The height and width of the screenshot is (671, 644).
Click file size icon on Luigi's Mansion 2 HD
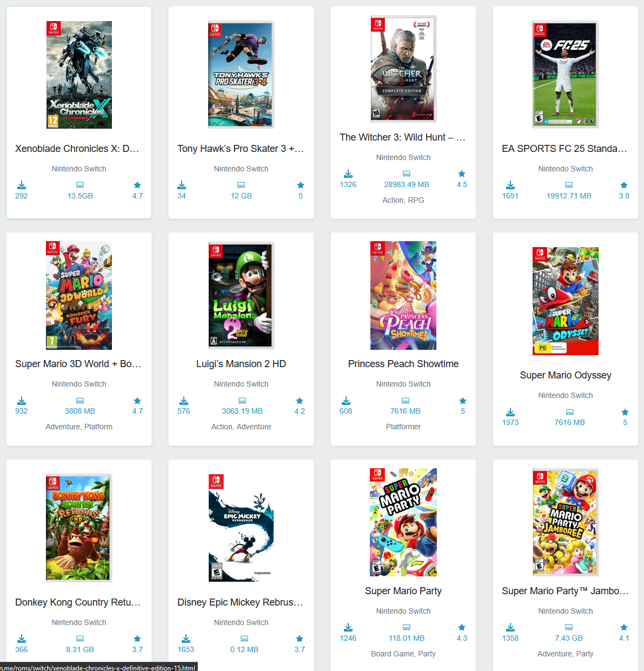242,401
